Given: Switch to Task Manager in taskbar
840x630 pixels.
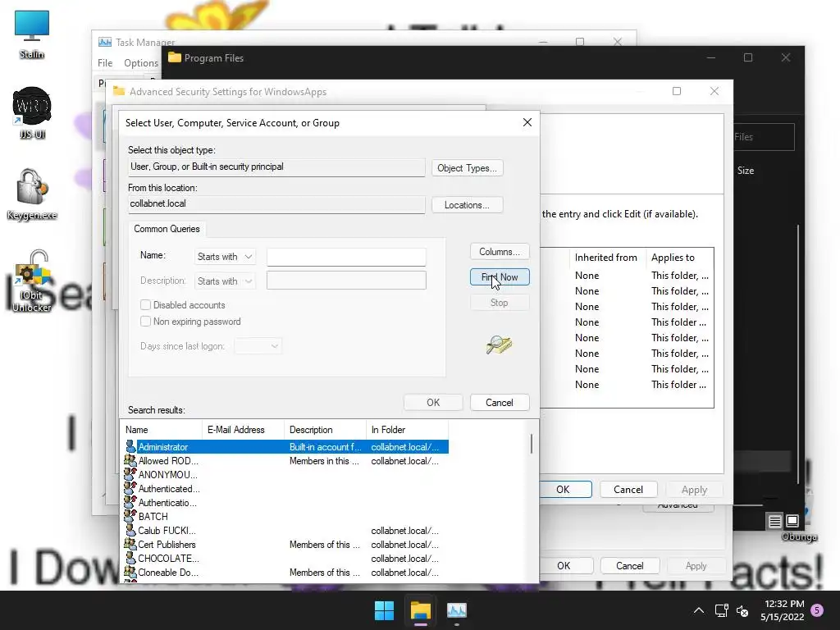Looking at the screenshot, I should 456,610.
